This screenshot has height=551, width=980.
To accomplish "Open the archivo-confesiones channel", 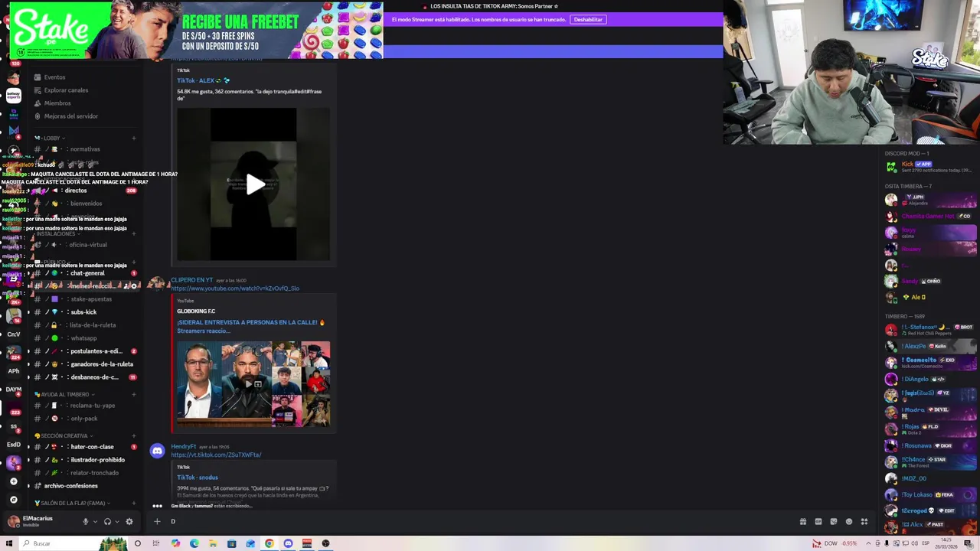I will [70, 486].
